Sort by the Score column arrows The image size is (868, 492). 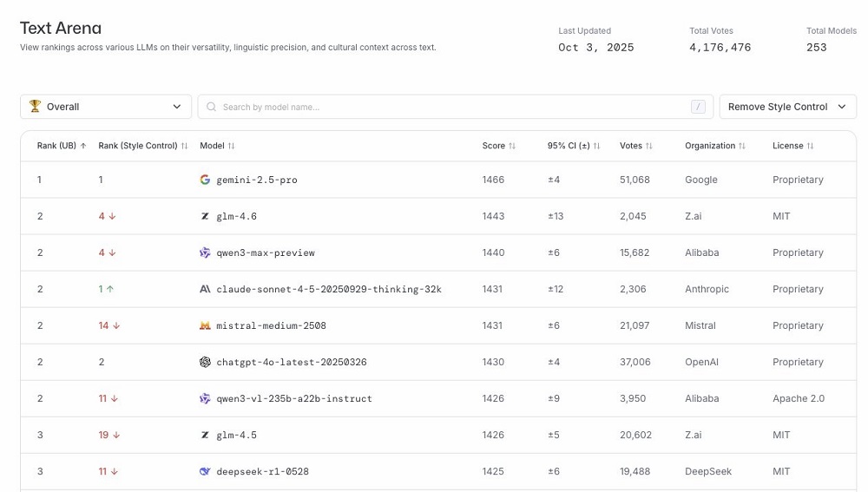[x=512, y=146]
